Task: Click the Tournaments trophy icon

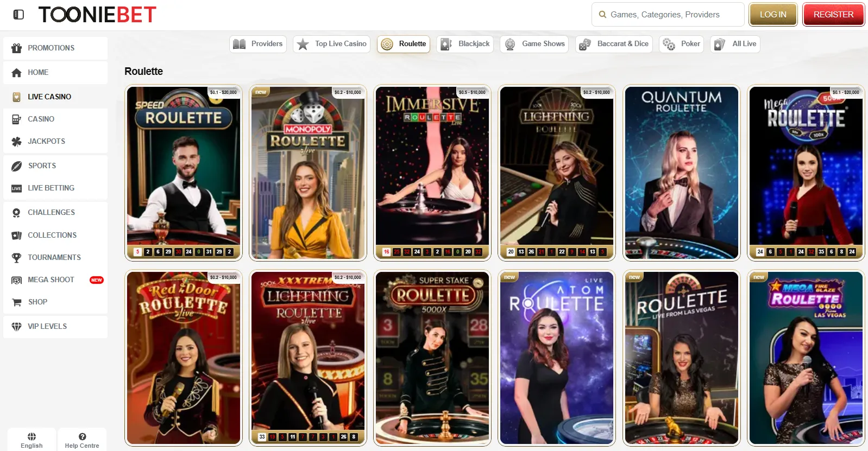Action: coord(17,257)
